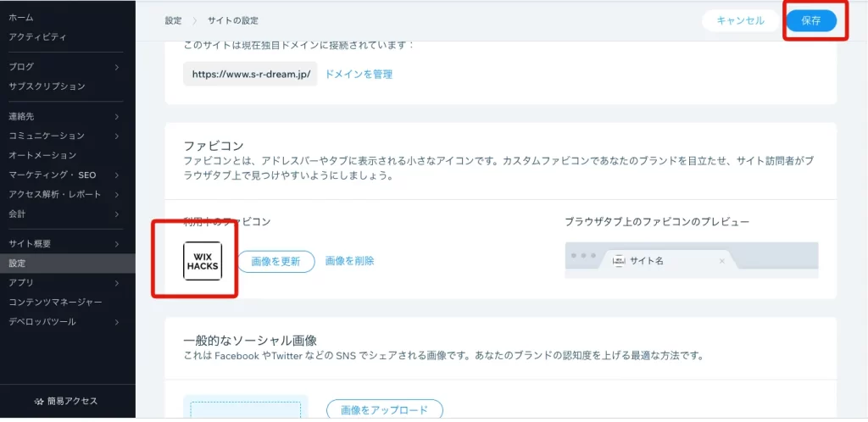868x422 pixels.
Task: Expand コミュニケーション chevron
Action: tap(117, 136)
